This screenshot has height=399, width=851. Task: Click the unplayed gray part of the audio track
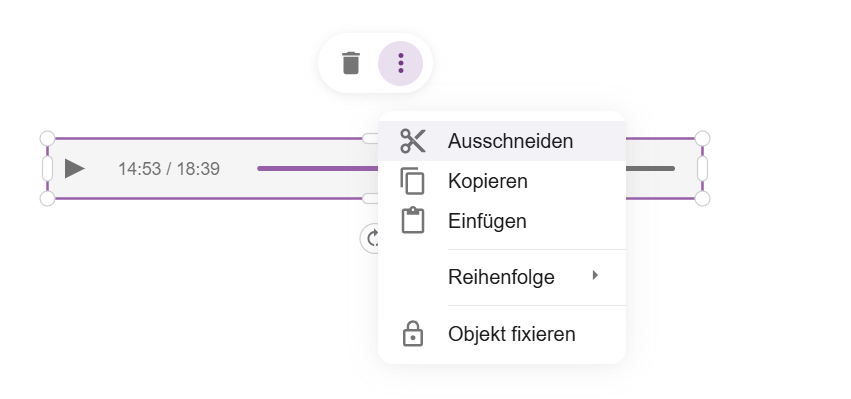650,168
